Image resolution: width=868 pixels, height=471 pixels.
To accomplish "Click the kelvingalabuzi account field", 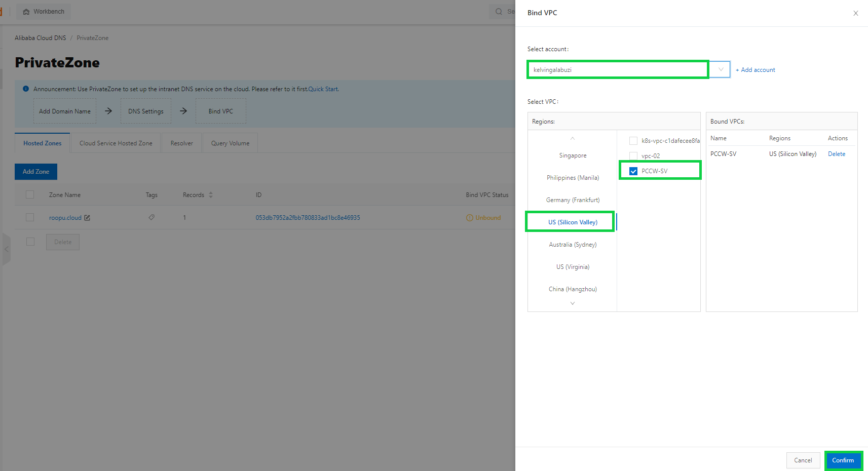I will tap(618, 69).
